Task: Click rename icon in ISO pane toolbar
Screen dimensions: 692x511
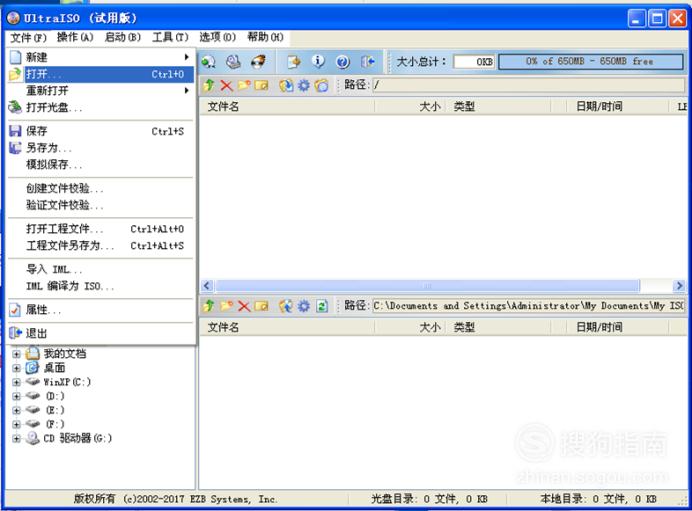Action: pyautogui.click(x=261, y=85)
